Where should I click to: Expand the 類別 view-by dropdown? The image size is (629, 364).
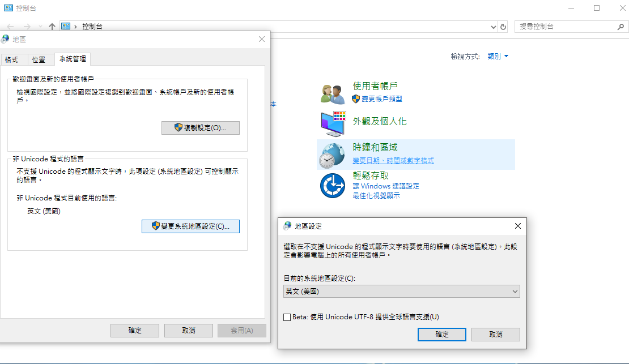[x=498, y=57]
